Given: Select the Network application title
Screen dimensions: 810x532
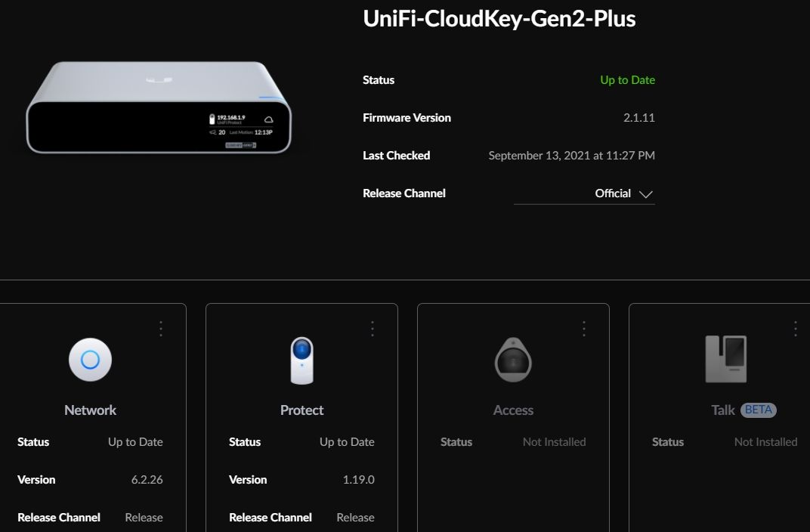Looking at the screenshot, I should coord(90,410).
